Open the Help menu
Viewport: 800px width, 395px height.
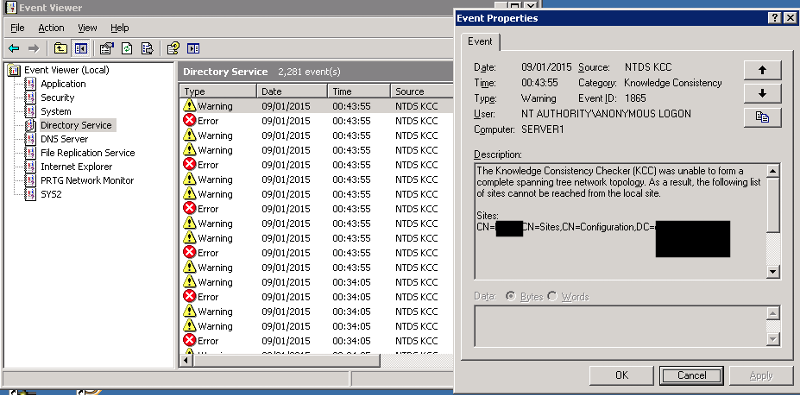120,28
